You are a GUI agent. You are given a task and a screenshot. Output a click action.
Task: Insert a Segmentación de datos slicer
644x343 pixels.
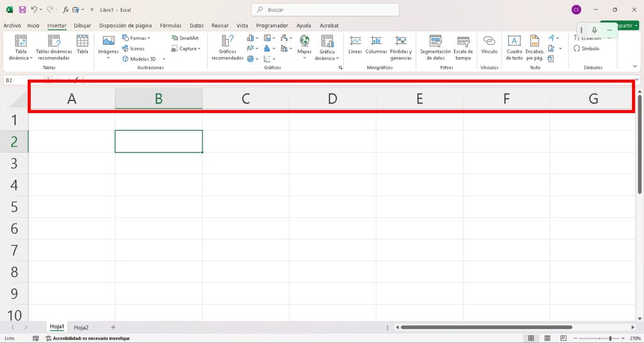click(435, 46)
